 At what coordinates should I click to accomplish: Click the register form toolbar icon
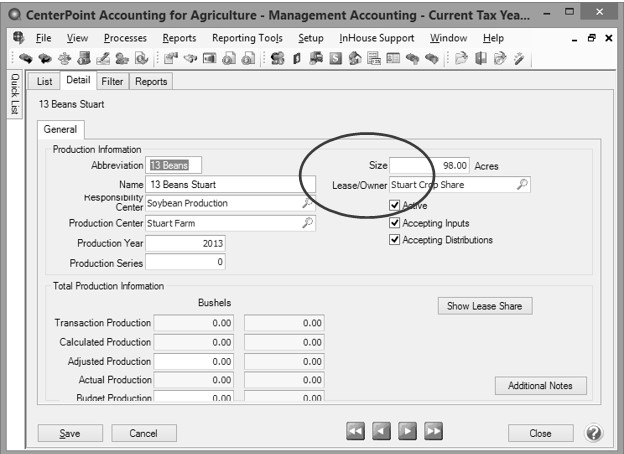(374, 59)
